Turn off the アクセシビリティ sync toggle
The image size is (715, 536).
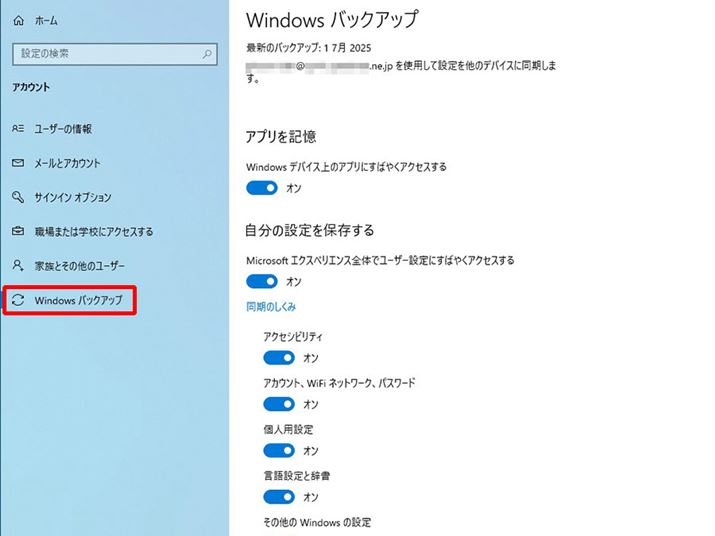(x=279, y=358)
